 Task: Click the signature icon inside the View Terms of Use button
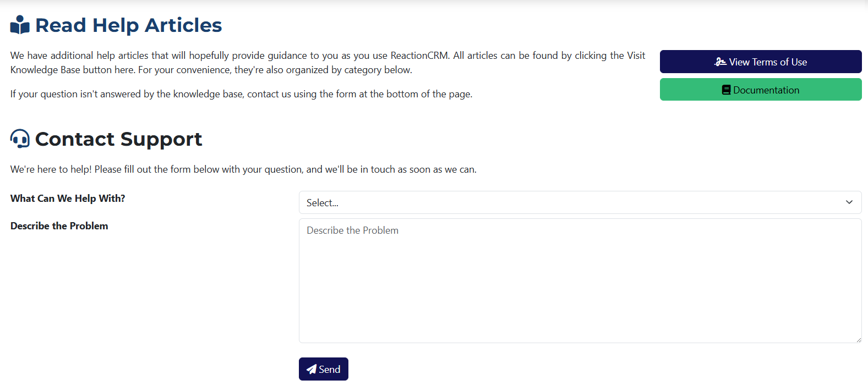(x=721, y=62)
